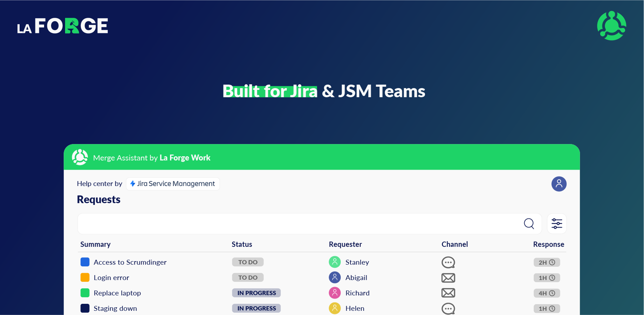Click the requester name "Richard"
Viewport: 644px width, 315px height.
point(357,293)
